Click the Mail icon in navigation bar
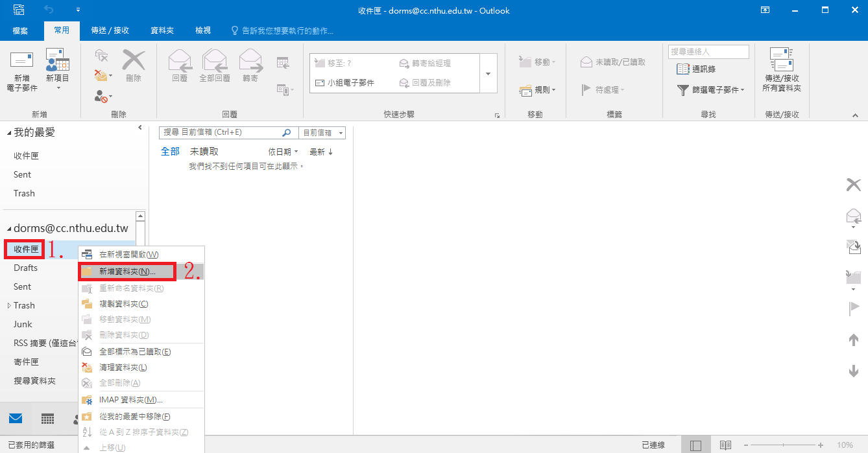 [16, 419]
